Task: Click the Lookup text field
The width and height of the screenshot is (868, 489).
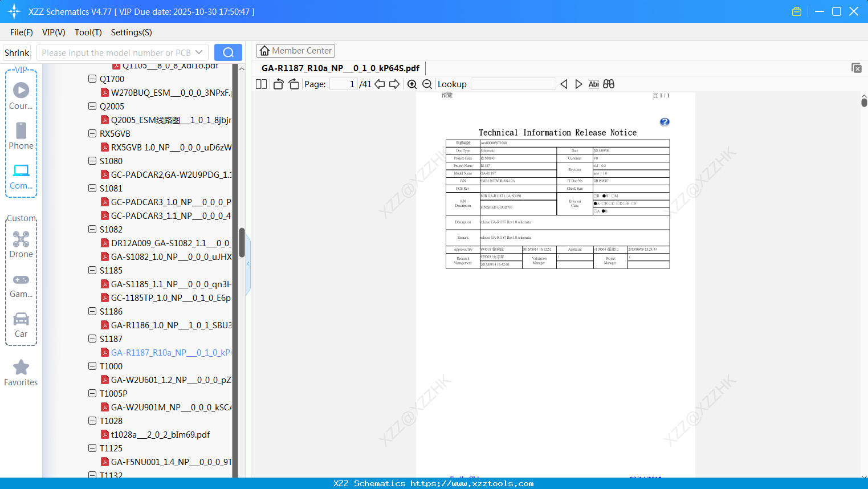Action: (514, 84)
